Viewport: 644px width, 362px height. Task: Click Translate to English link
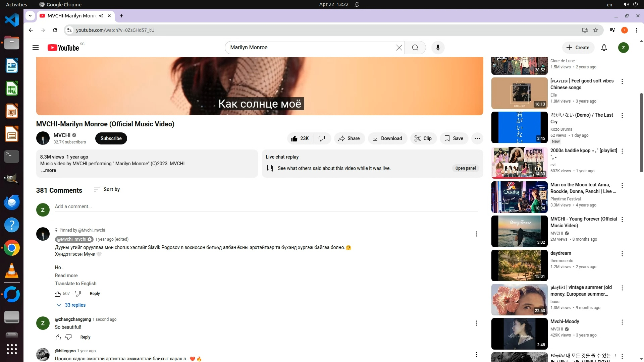(75, 284)
